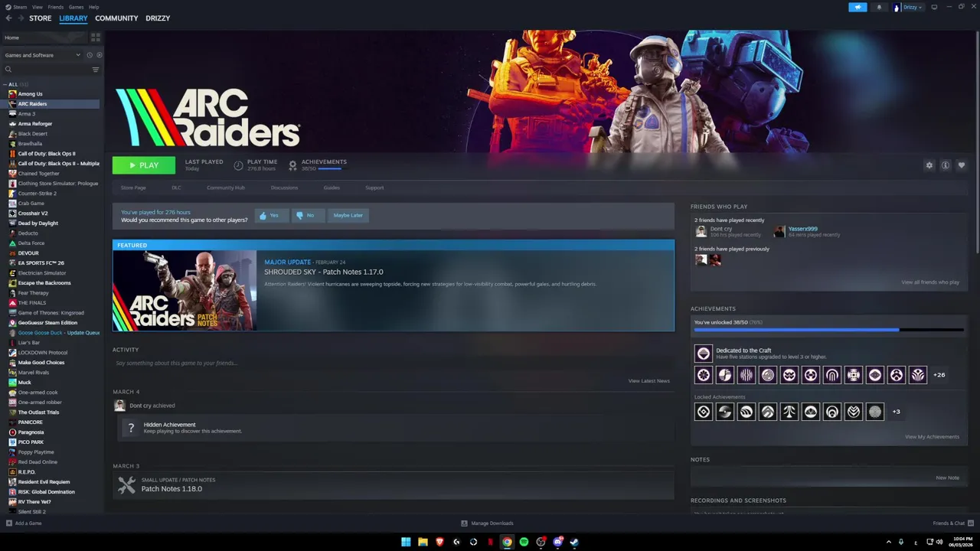The height and width of the screenshot is (551, 980).
Task: Click the library search field
Action: [46, 70]
